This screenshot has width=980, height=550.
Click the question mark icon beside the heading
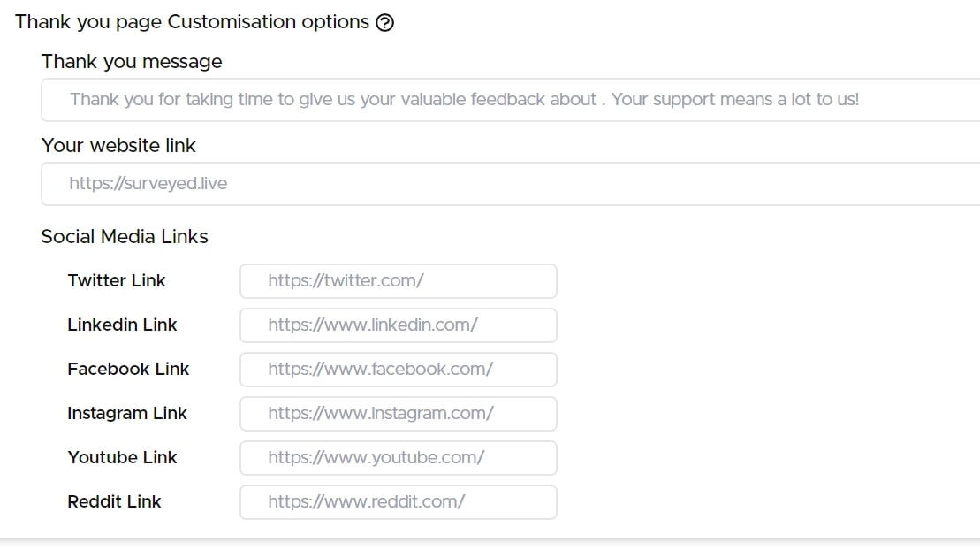point(384,21)
